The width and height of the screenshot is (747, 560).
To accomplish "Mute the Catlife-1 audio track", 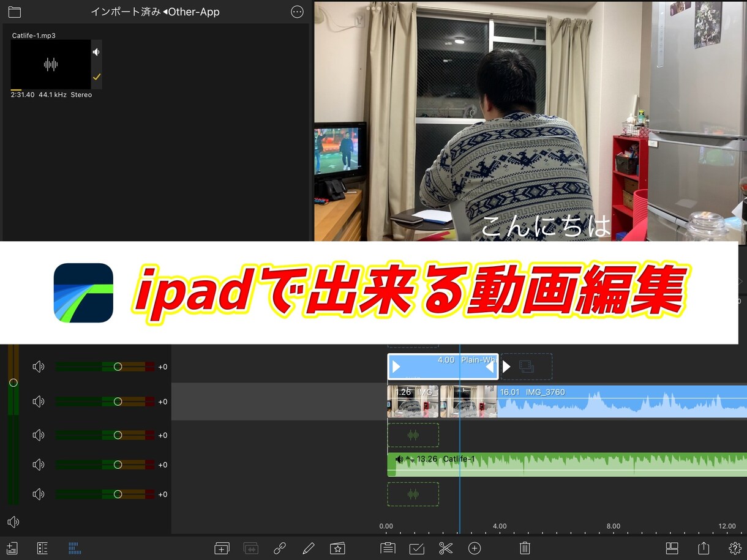I will 39,465.
